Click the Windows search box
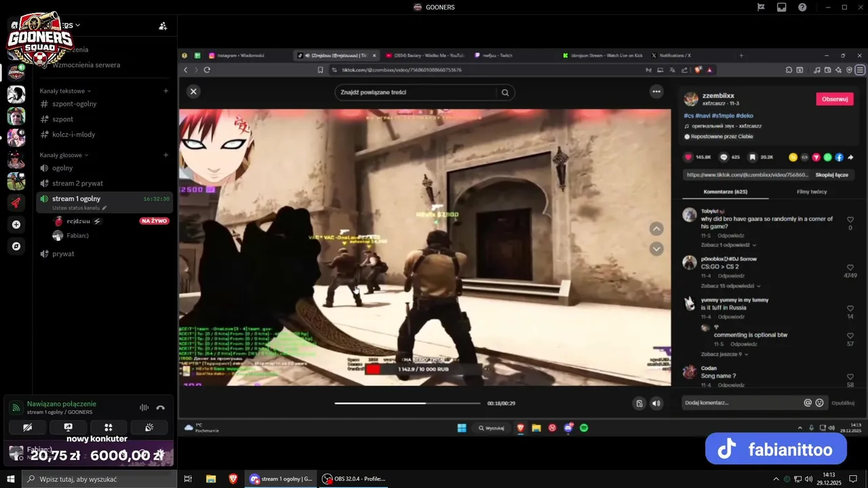This screenshot has height=488, width=868. point(100,479)
